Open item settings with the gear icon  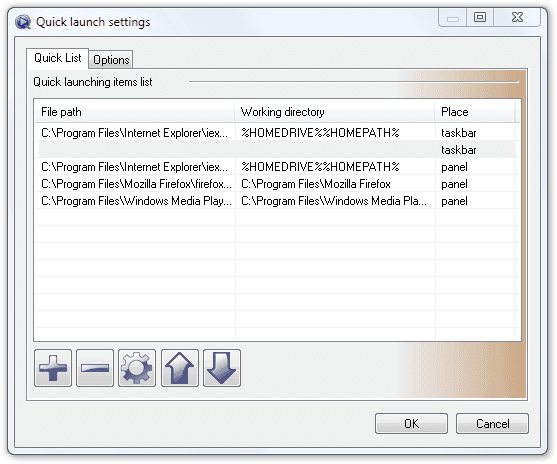137,368
